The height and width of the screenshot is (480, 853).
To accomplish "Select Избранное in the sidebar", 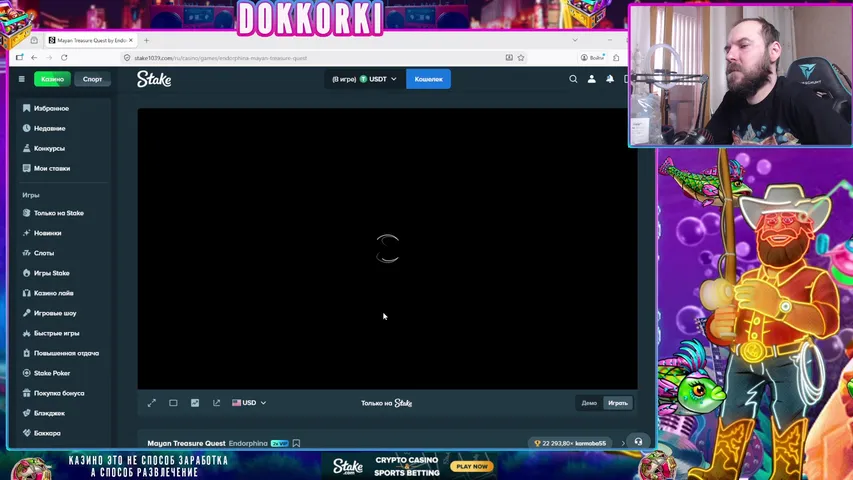I will click(51, 108).
